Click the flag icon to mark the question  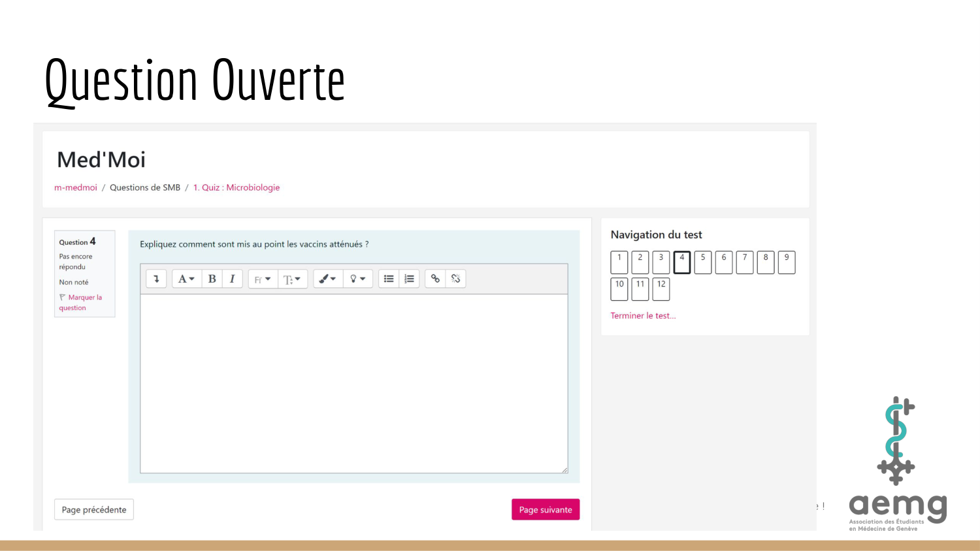[x=62, y=297]
